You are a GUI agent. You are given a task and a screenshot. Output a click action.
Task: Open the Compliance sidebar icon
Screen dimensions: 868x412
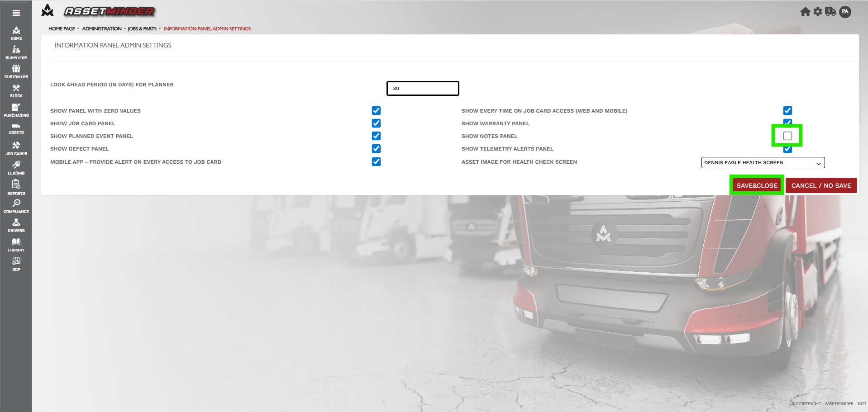click(16, 206)
